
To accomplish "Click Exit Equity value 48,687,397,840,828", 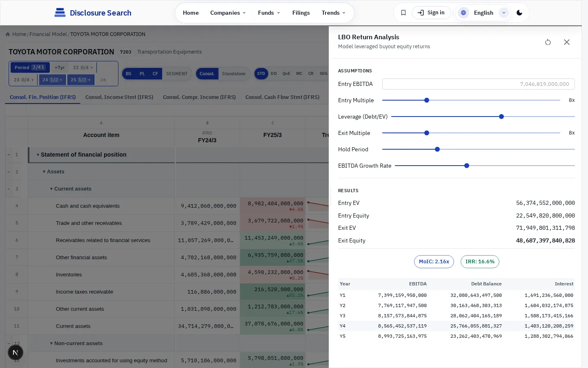I will click(546, 240).
